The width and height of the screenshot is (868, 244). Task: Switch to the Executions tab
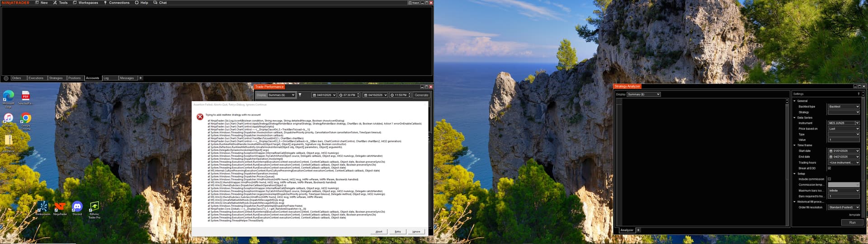click(36, 78)
